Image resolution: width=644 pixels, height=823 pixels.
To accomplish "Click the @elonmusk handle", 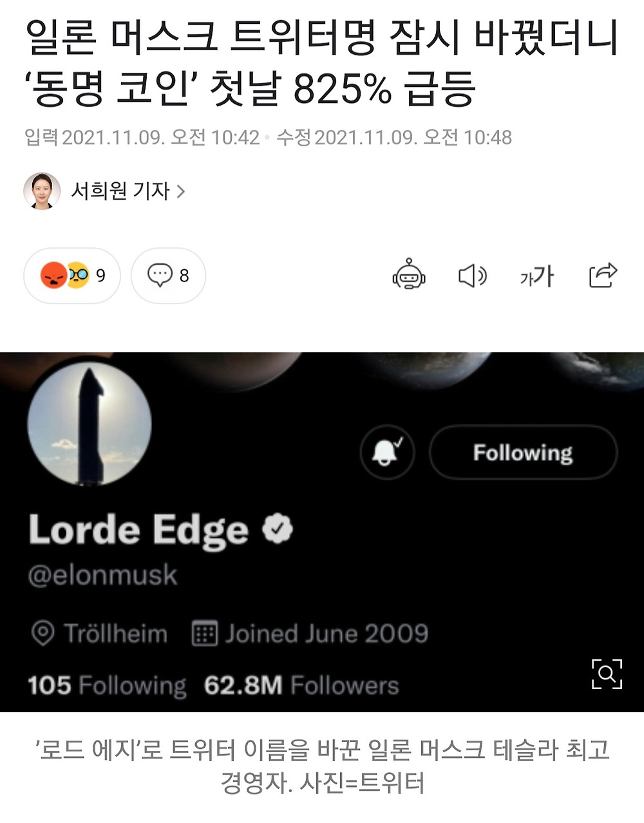I will point(102,575).
